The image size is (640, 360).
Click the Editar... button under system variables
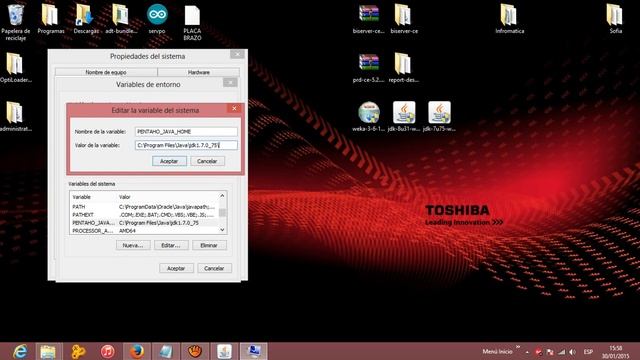click(171, 245)
